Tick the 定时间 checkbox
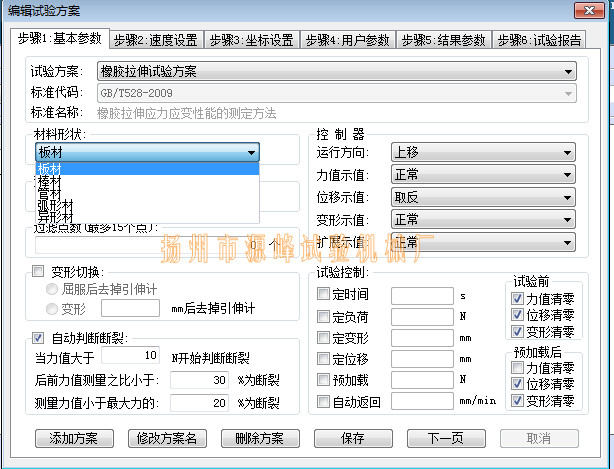The image size is (614, 469). pos(322,294)
